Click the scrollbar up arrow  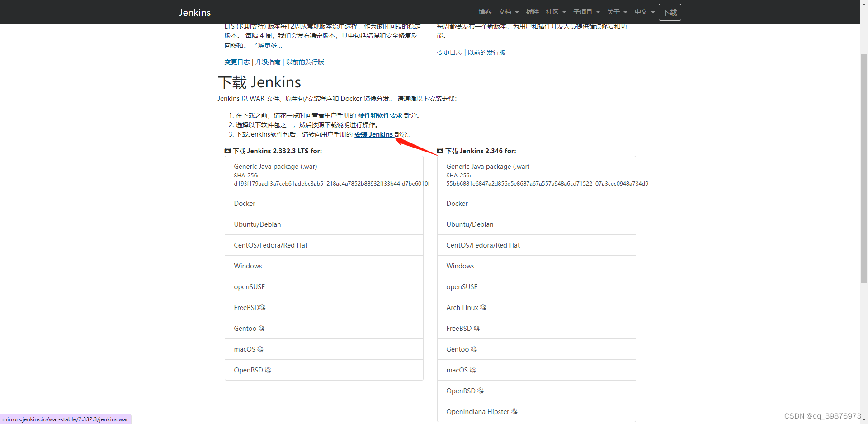[864, 4]
